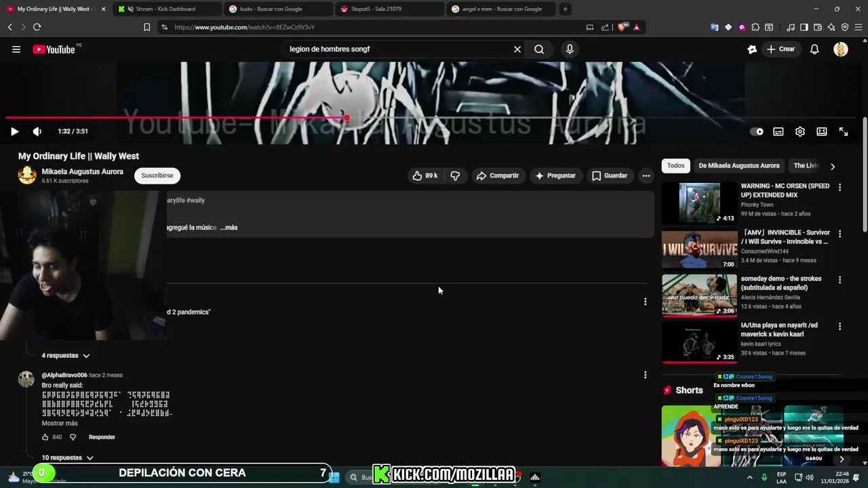Dislike the @AlphaBravo006 comment
The height and width of the screenshot is (488, 868).
tap(73, 437)
